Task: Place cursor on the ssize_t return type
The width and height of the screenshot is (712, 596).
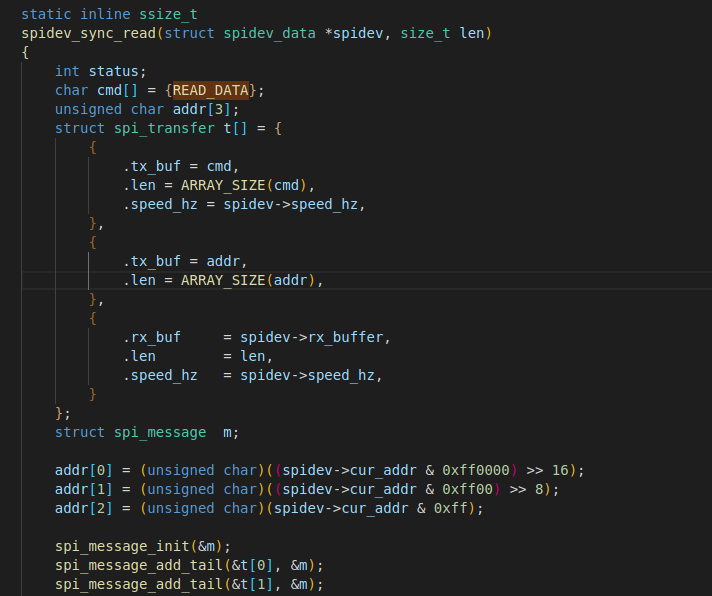Action: (168, 14)
